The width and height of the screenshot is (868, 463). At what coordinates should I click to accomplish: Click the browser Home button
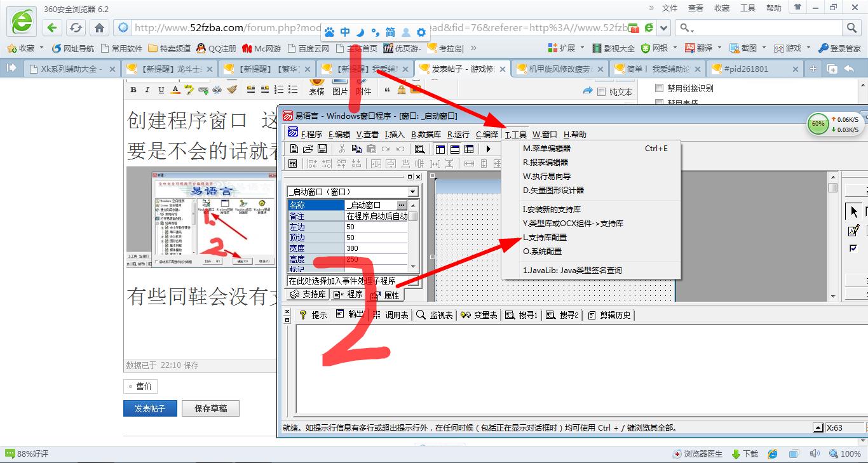pos(99,27)
